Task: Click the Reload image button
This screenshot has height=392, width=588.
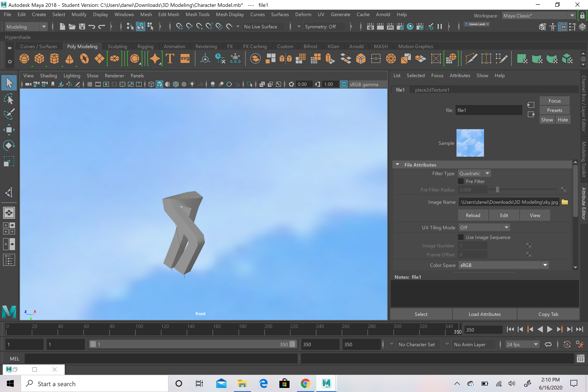Action: pos(473,215)
